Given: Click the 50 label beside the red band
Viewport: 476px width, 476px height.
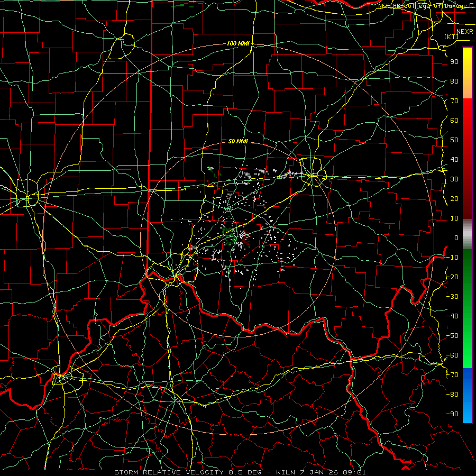Looking at the screenshot, I should (x=454, y=140).
